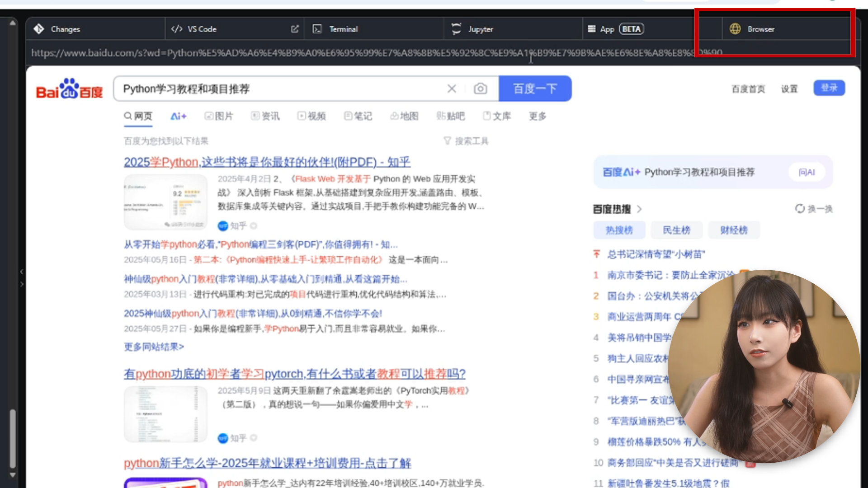
Task: Click the Browser globe icon
Action: (x=735, y=29)
